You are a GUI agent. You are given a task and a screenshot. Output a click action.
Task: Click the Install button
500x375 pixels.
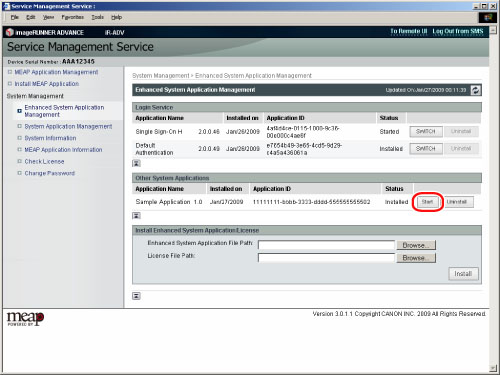point(463,274)
